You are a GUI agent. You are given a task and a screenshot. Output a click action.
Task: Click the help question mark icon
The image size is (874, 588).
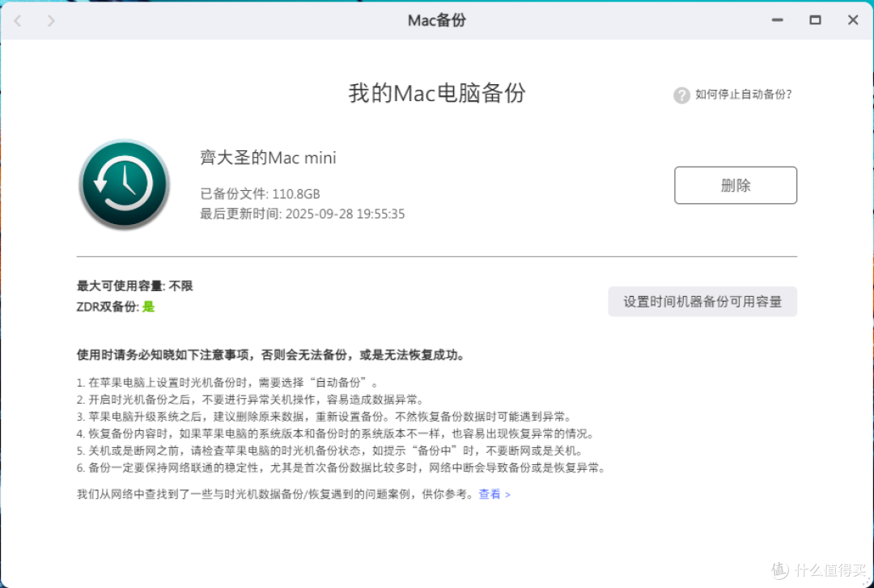[x=681, y=95]
